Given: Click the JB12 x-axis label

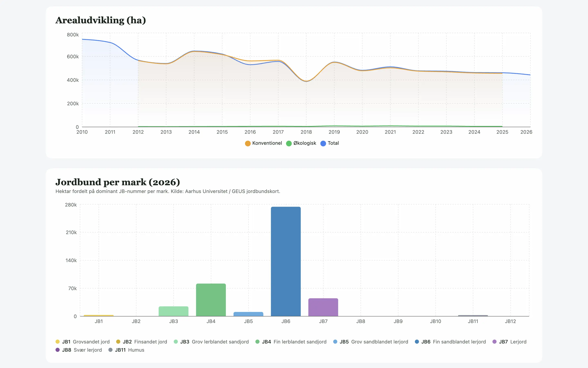Looking at the screenshot, I should pos(510,321).
